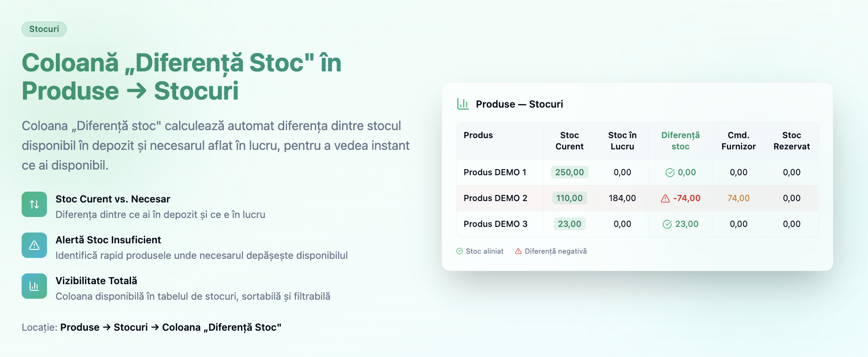Click the bar chart Vizibilitate Totală icon
This screenshot has height=357, width=868.
pyautogui.click(x=34, y=286)
